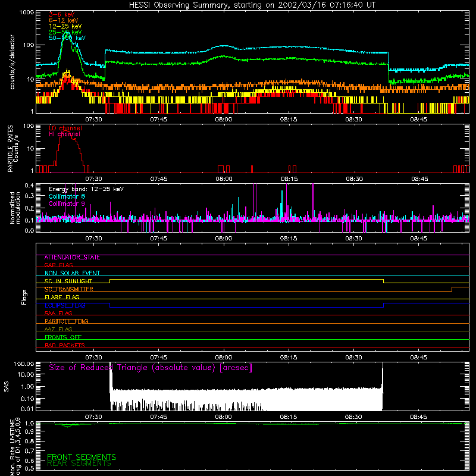Click the 'Normalized modulation' axis label
This screenshot has width=476, height=476.
[15, 208]
